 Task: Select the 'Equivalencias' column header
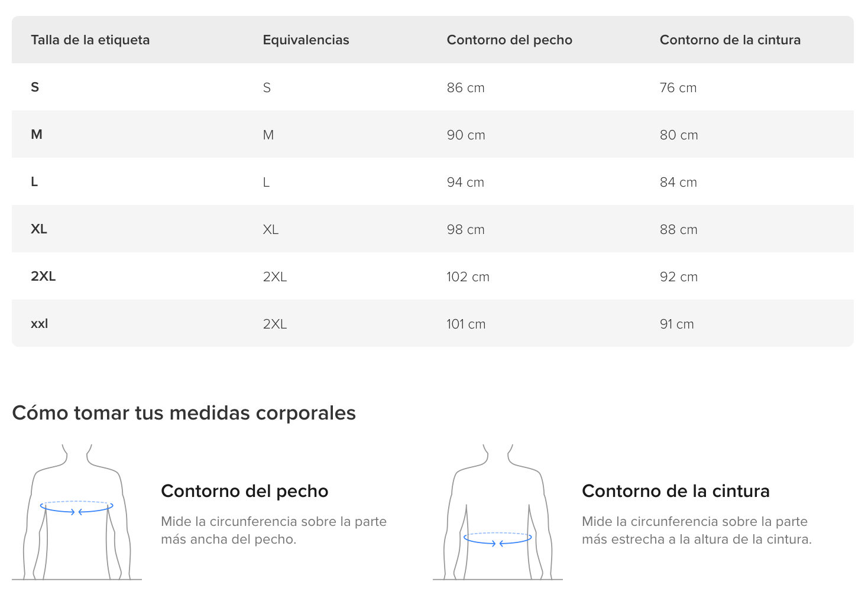[306, 40]
